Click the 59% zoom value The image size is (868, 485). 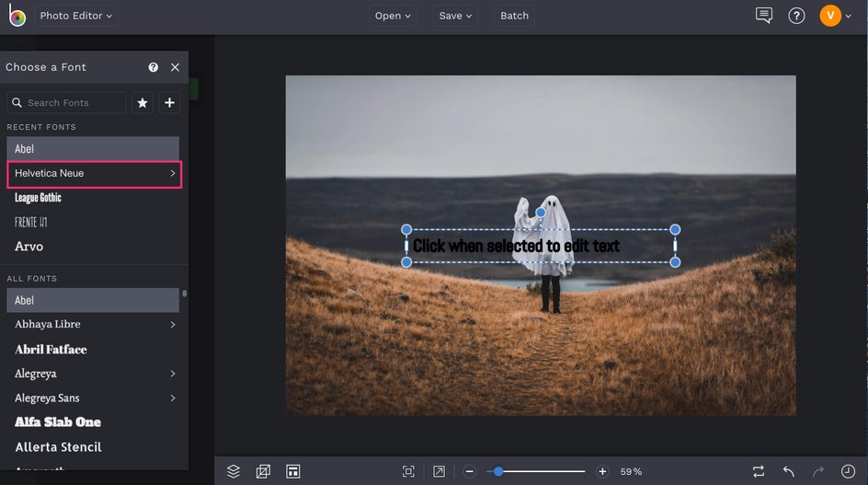[x=631, y=472]
